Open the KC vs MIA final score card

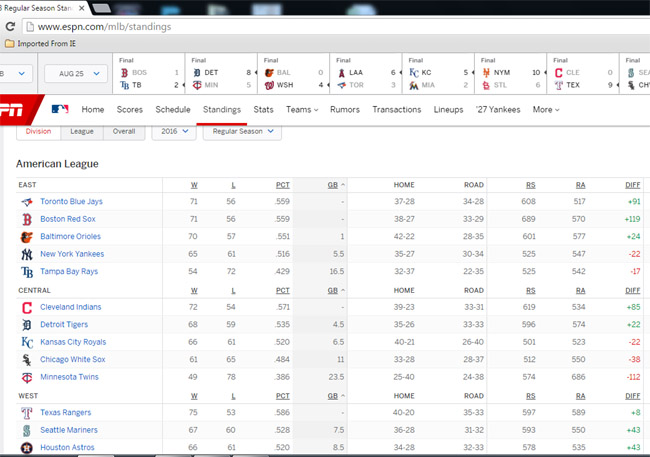tap(438, 73)
